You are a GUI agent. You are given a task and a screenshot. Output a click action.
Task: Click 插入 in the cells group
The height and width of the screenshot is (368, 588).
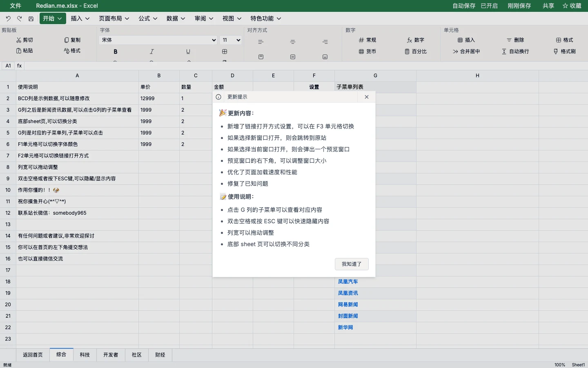point(466,40)
